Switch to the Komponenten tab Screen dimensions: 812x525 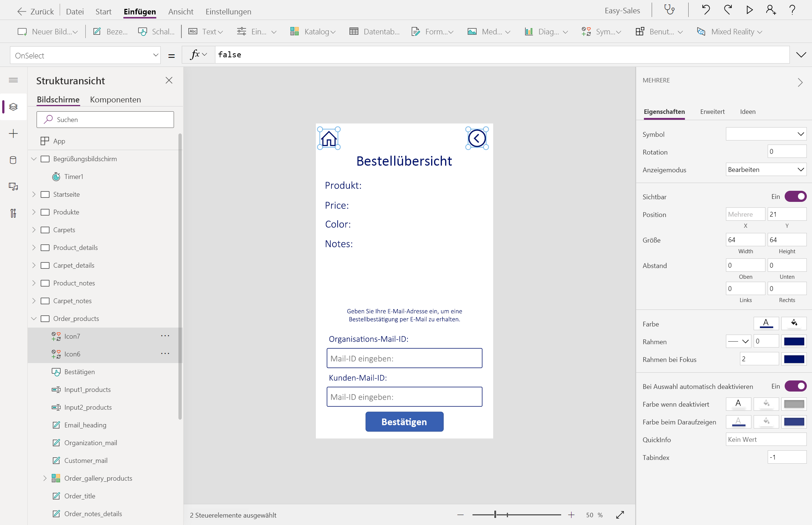[x=115, y=99]
